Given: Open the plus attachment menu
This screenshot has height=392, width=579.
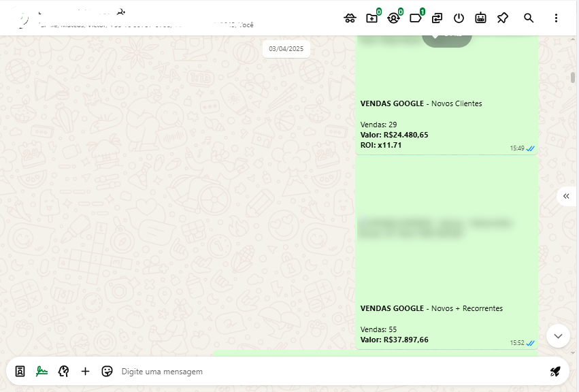Looking at the screenshot, I should [85, 371].
